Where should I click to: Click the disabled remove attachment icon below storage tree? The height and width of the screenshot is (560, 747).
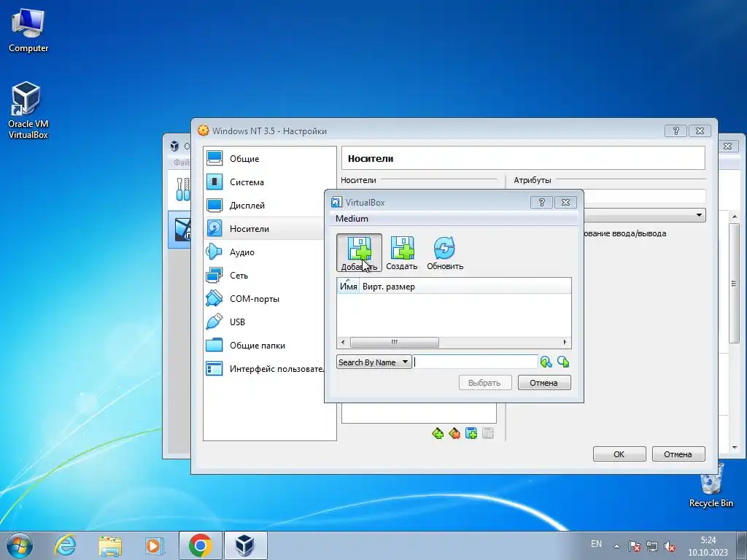tap(488, 433)
